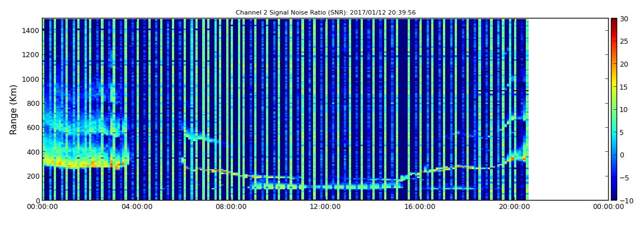Screen dimensions: 644x228
Task: Click the colorbar label 5
Action: [x=622, y=132]
